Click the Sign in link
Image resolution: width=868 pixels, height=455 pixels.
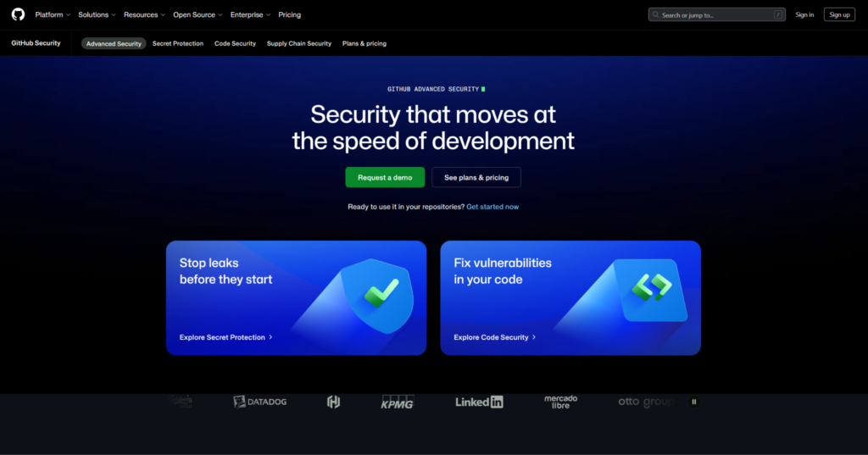[x=804, y=15]
